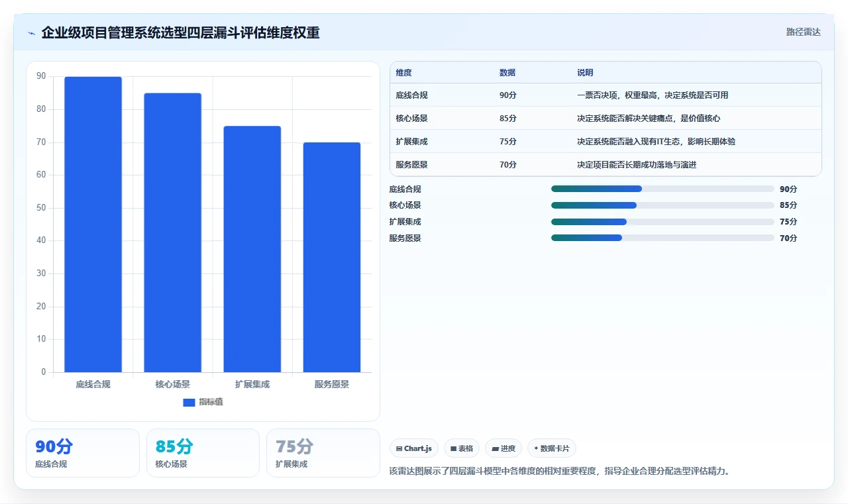Click the 数据 column header
Image resolution: width=848 pixels, height=504 pixels.
click(507, 73)
